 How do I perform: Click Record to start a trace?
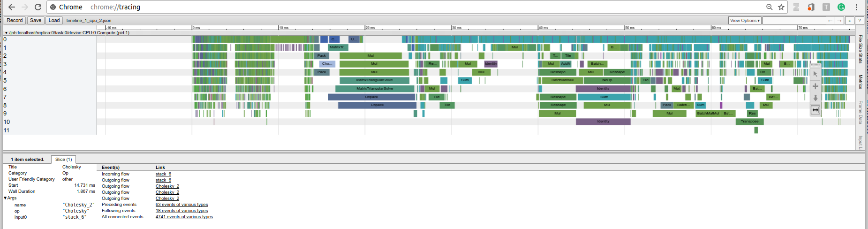coord(15,20)
